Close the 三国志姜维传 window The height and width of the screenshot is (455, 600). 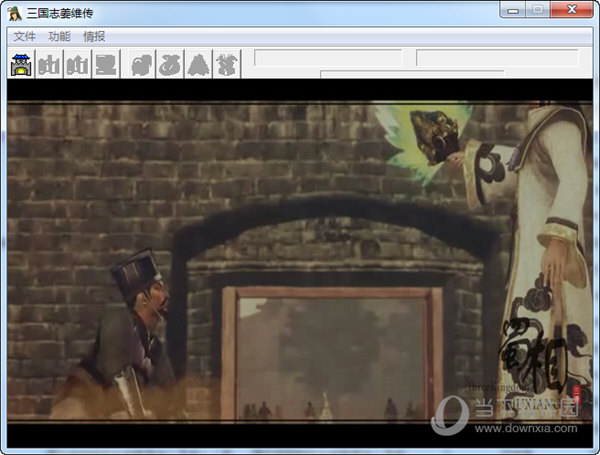[x=572, y=10]
